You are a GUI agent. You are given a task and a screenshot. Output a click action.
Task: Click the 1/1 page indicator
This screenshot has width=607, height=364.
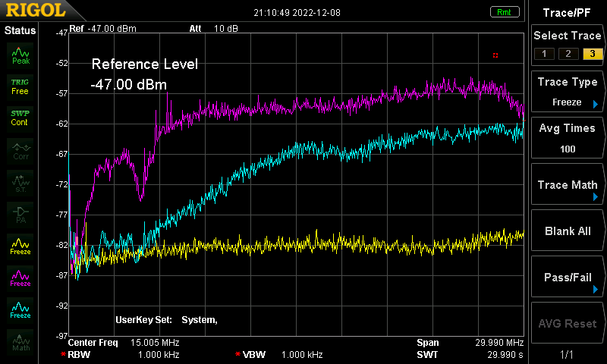(x=567, y=354)
